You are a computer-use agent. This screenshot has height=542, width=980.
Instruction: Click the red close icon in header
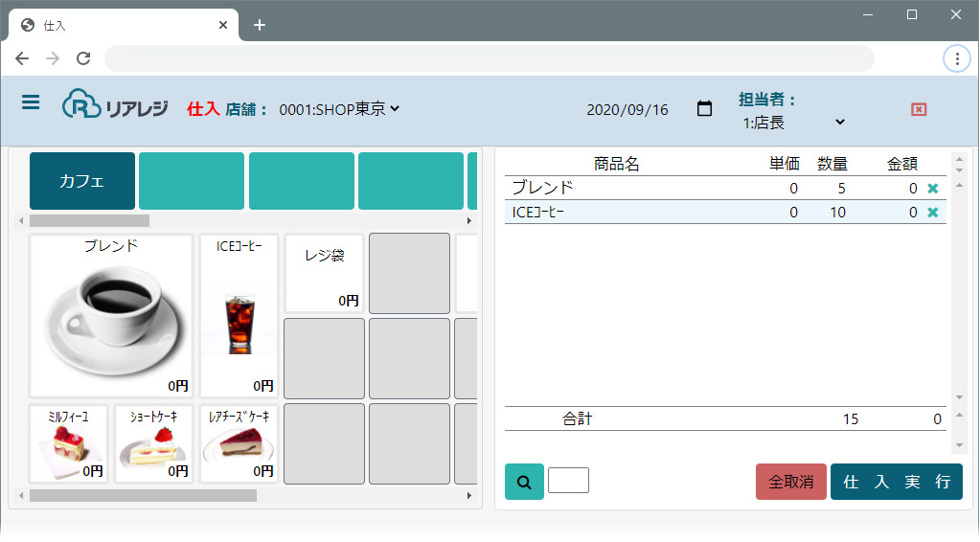[x=918, y=110]
